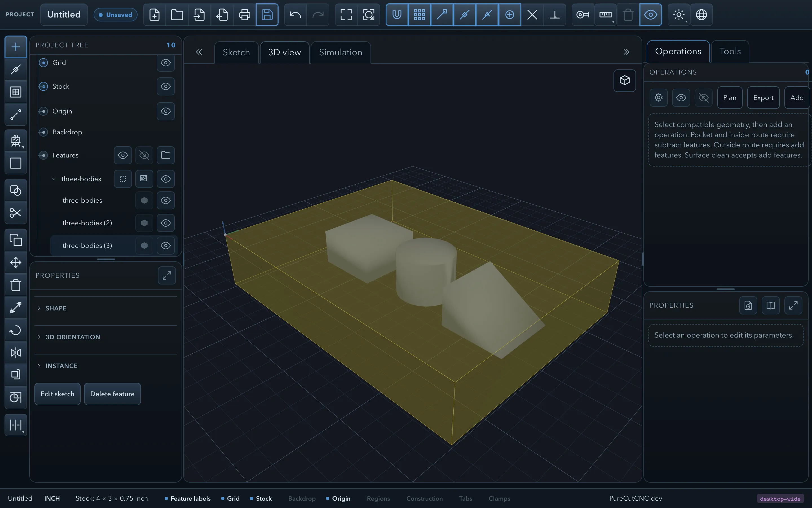Expand the INSTANCE section
The height and width of the screenshot is (508, 812).
click(106, 366)
